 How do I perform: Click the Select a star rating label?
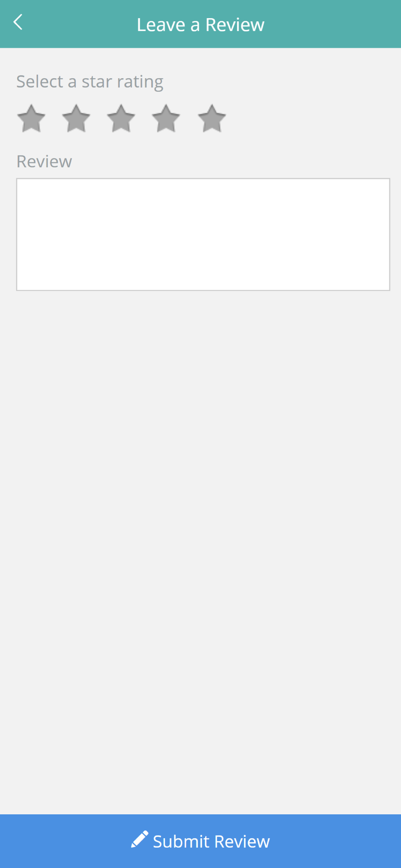coord(90,82)
